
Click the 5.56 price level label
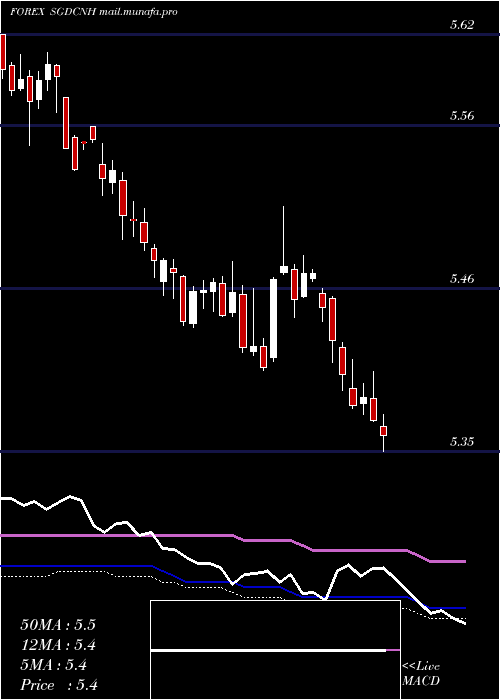point(462,116)
